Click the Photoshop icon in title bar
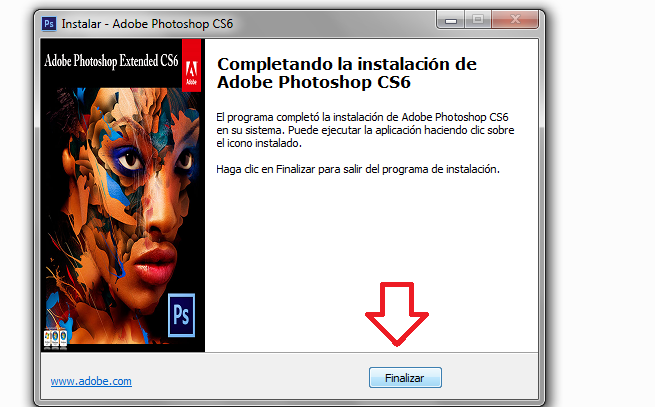 coord(49,23)
